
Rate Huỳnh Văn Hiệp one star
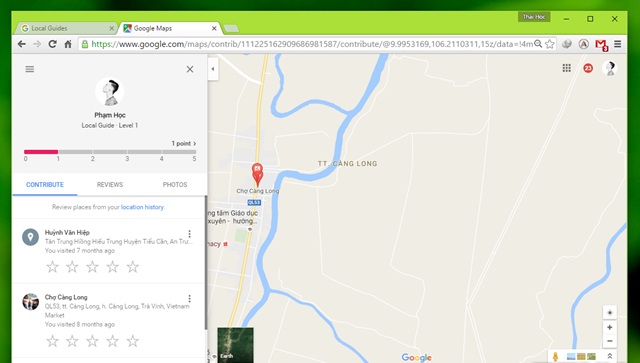(52, 267)
